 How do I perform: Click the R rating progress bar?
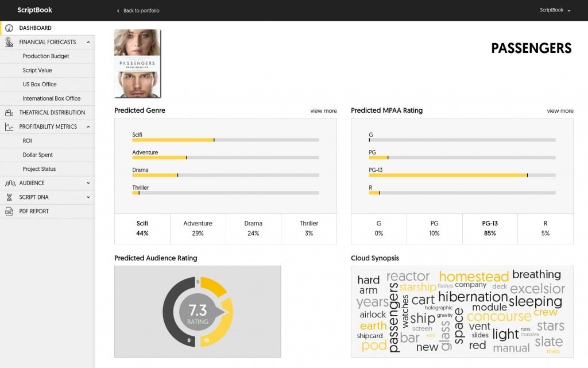[462, 193]
